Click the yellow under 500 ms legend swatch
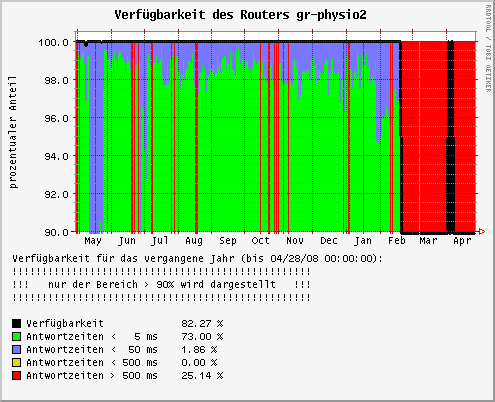495x402 pixels. point(16,362)
